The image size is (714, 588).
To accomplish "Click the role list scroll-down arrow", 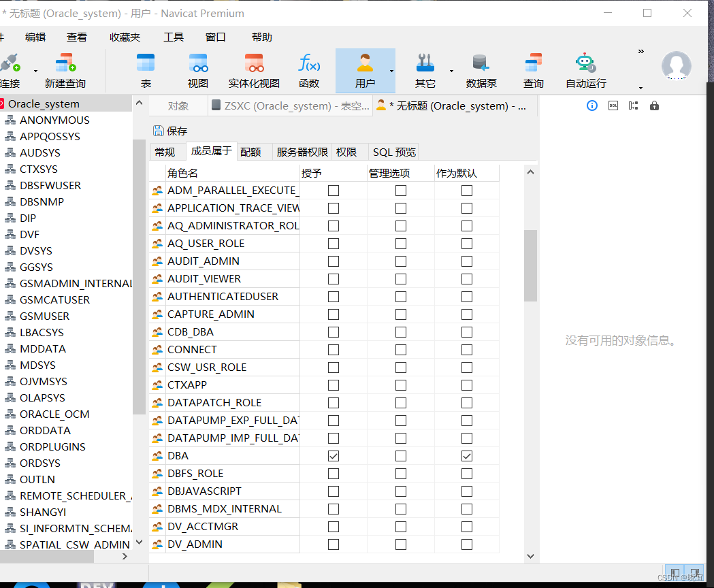I will click(530, 556).
